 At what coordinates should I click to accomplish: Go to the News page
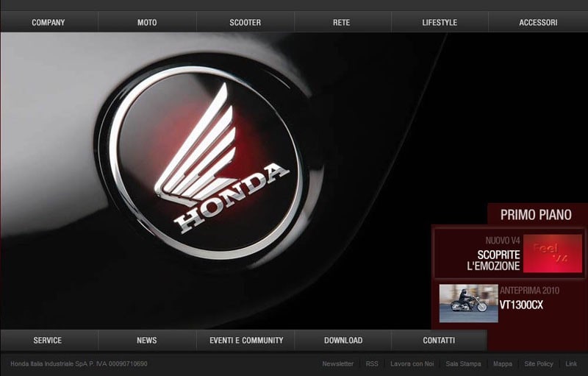click(x=146, y=341)
